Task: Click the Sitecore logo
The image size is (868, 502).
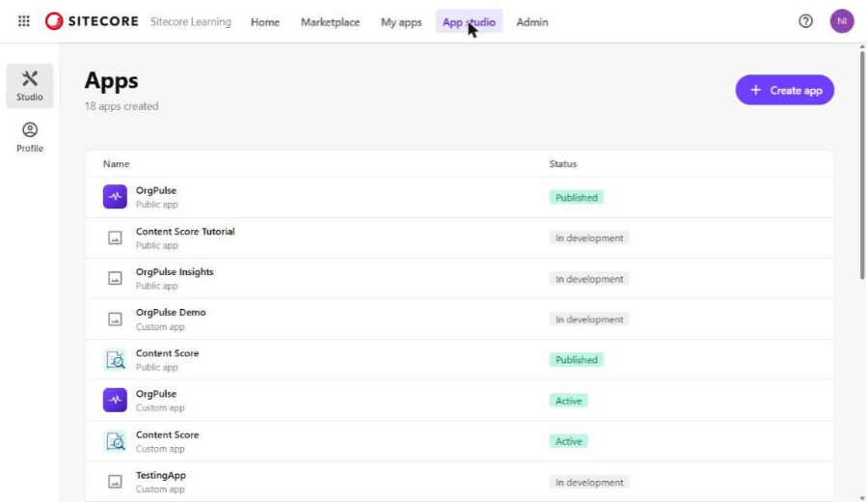Action: [92, 21]
